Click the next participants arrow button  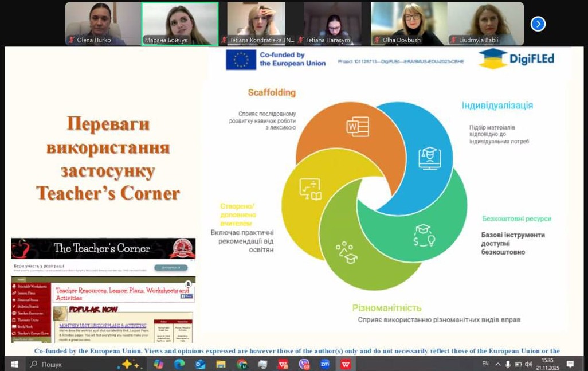(x=538, y=24)
